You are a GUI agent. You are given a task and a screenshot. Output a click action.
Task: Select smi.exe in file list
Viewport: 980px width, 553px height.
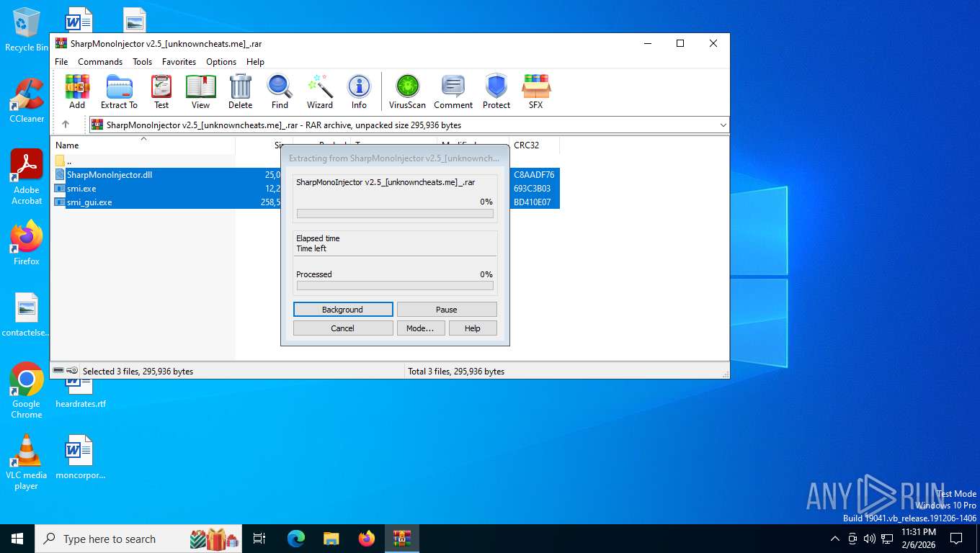pos(81,189)
